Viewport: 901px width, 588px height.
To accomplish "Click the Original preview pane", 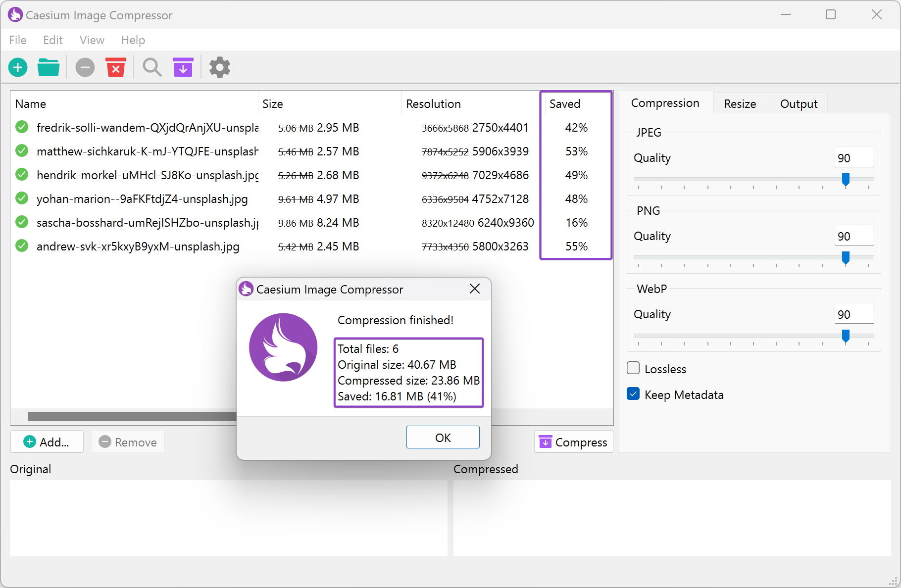I will pyautogui.click(x=229, y=518).
